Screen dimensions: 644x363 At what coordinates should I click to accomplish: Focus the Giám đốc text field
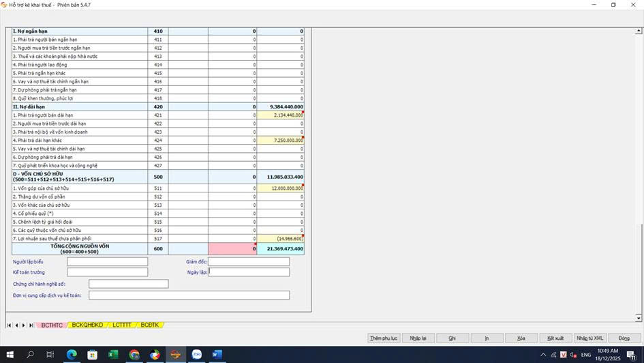pyautogui.click(x=249, y=262)
